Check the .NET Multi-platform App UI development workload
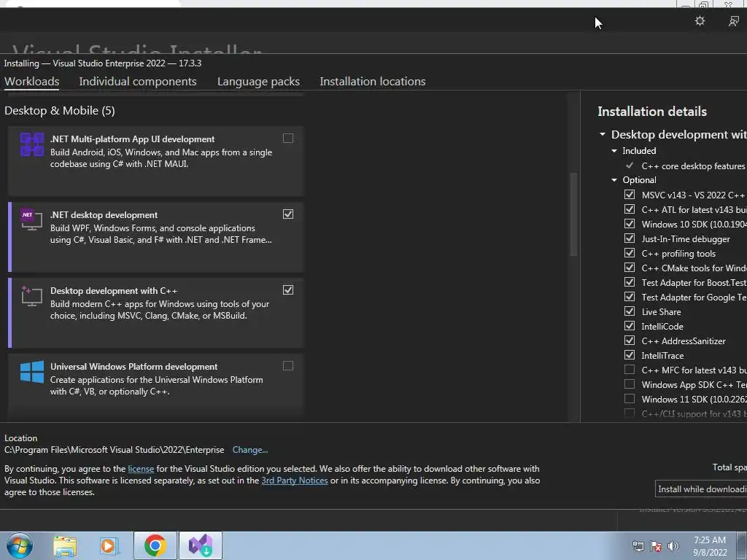 coord(287,138)
